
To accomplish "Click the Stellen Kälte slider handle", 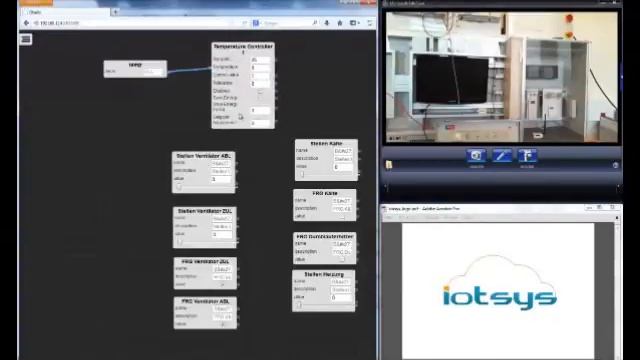I will point(302,174).
